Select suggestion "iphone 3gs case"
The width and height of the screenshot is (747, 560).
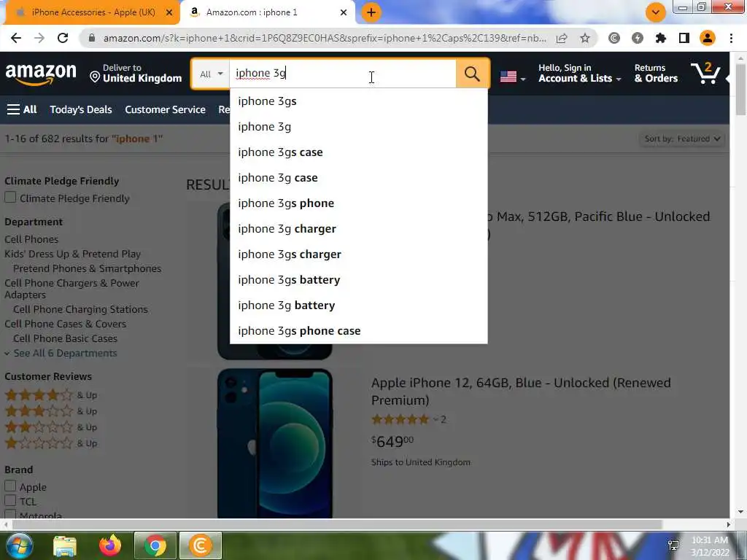[359, 152]
